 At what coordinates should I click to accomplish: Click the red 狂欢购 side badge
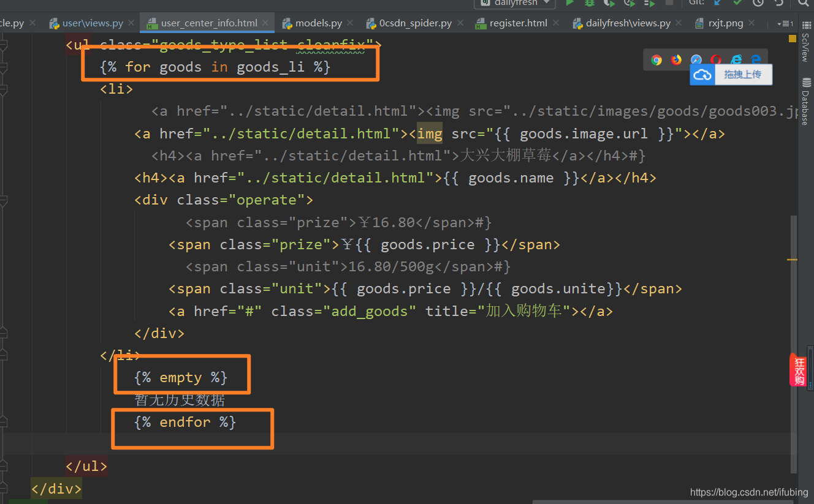(x=799, y=370)
